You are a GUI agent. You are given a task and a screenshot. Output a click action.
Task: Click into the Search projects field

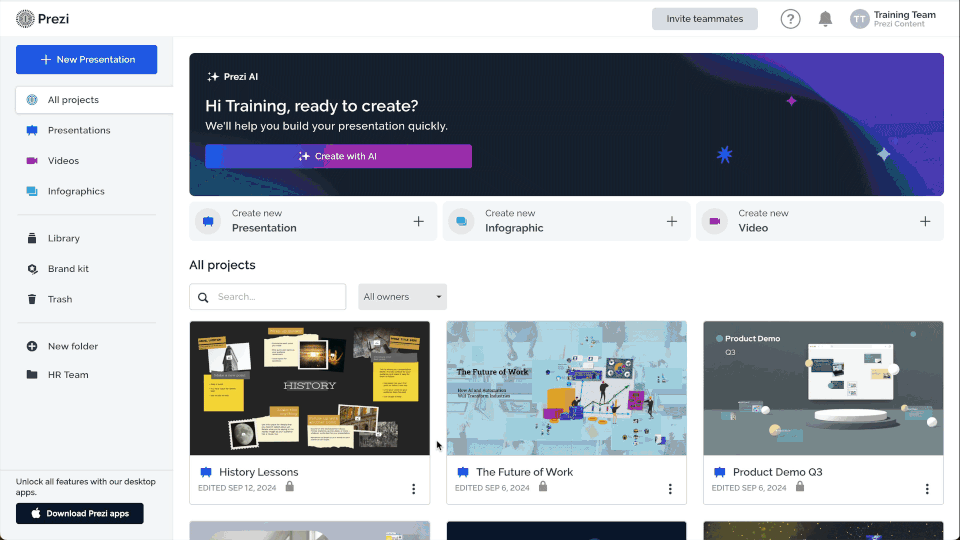tap(268, 297)
